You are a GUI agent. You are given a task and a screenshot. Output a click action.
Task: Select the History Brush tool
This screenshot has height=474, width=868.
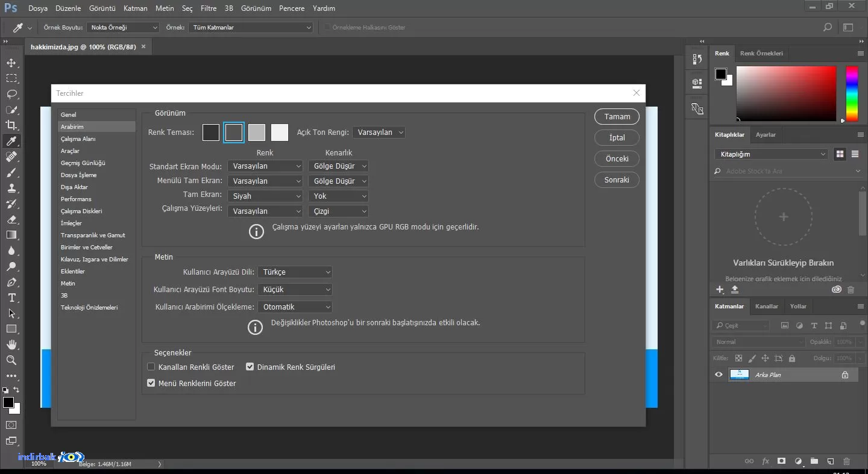11,204
